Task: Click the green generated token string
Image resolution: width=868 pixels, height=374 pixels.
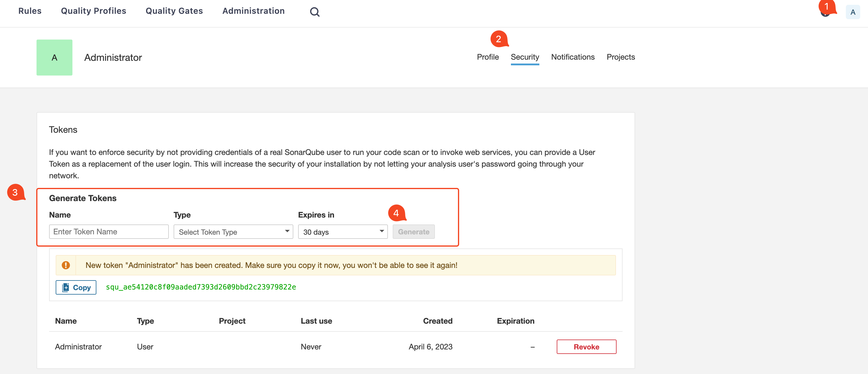Action: (x=201, y=287)
